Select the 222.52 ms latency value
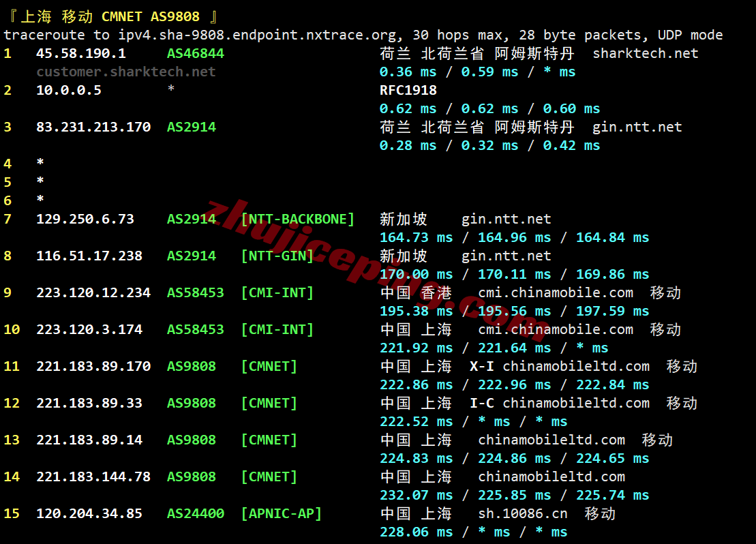The height and width of the screenshot is (544, 756). [x=416, y=421]
